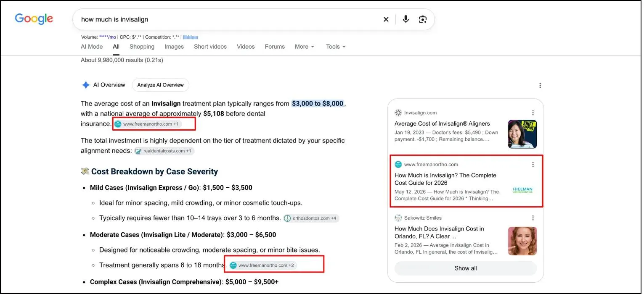Open How Much is Invisalign Complete Cost Guide

(445, 179)
